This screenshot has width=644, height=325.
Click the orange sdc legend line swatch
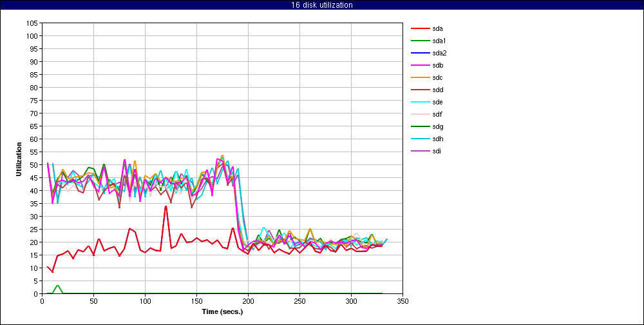pos(420,78)
